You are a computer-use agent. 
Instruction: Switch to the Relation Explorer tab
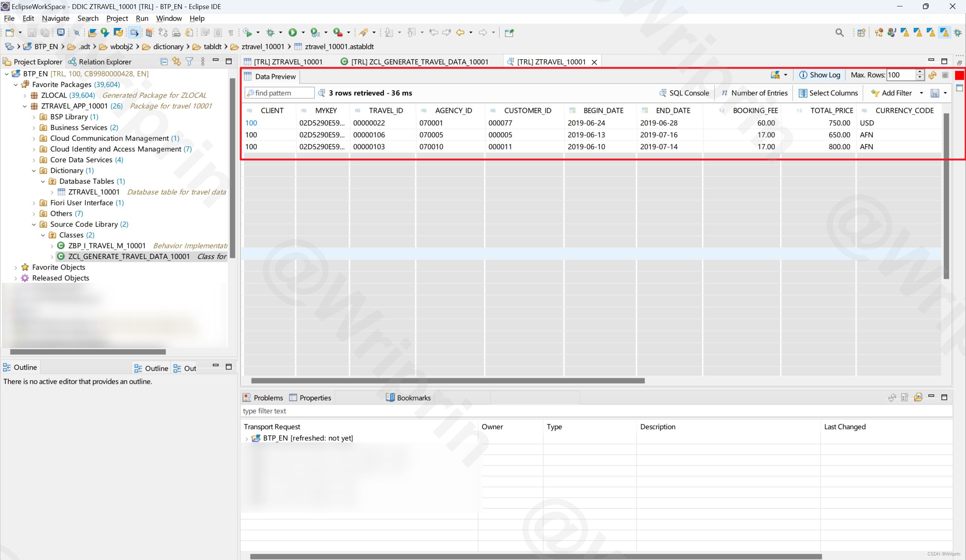103,62
